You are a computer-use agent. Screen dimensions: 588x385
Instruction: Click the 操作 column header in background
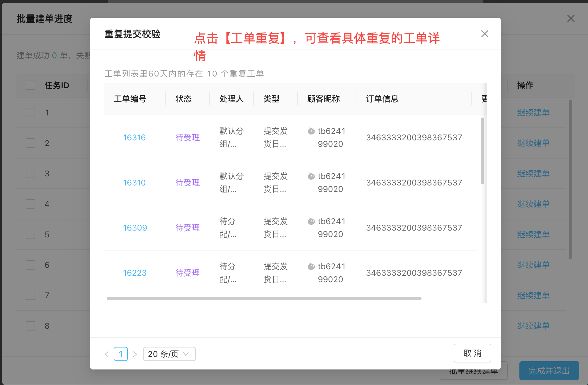(525, 85)
